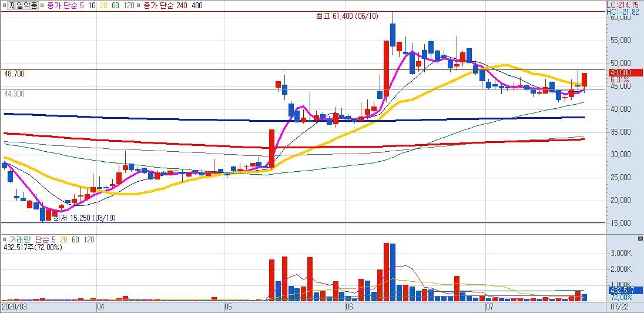Click the 48,700 horizontal line label
644x313 pixels.
(x=14, y=74)
